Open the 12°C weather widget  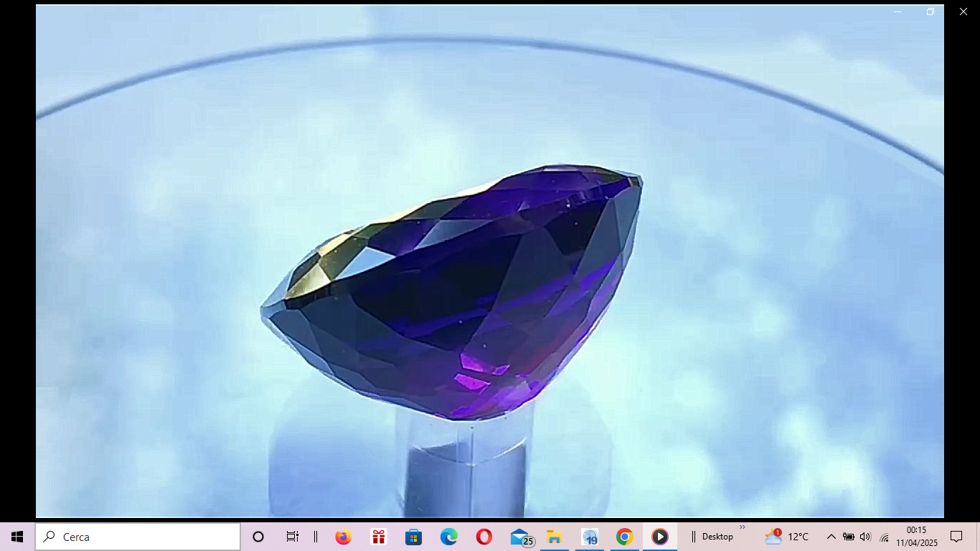(x=787, y=537)
